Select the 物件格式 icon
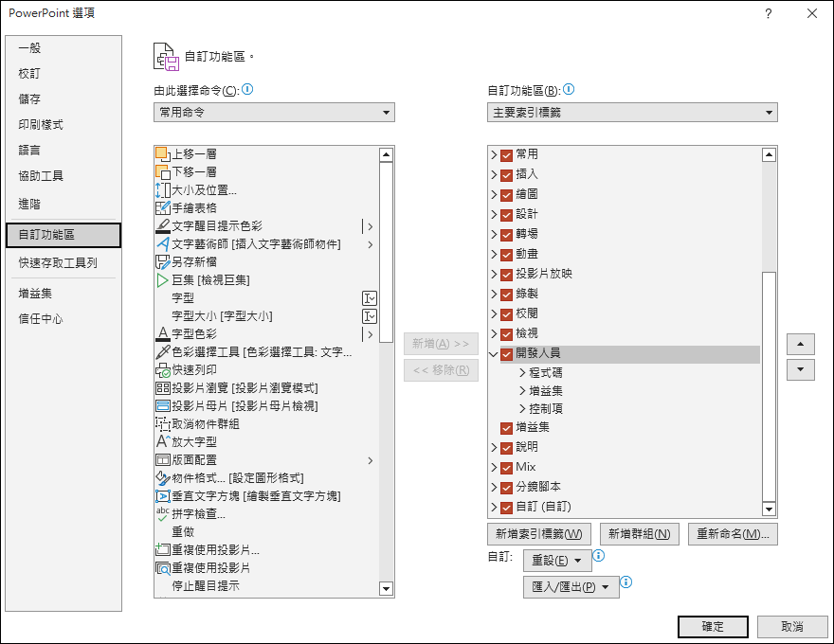The height and width of the screenshot is (644, 834). [x=162, y=477]
